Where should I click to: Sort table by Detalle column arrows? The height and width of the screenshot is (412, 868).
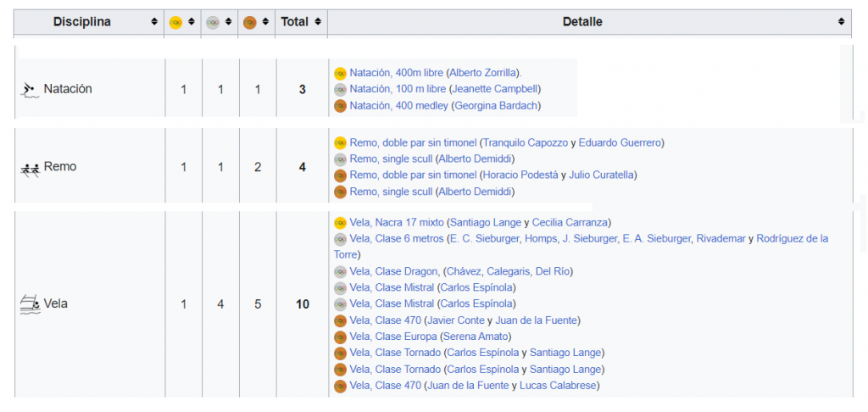coord(841,22)
